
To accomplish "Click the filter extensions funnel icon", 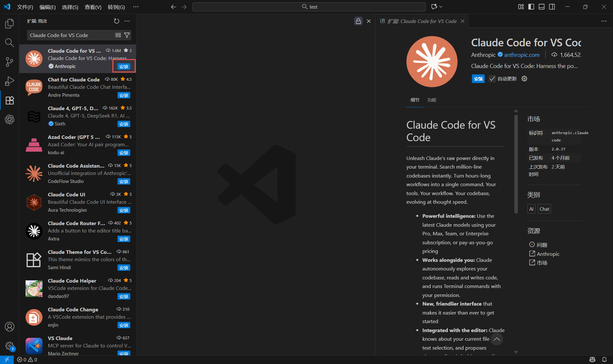I will (x=127, y=35).
